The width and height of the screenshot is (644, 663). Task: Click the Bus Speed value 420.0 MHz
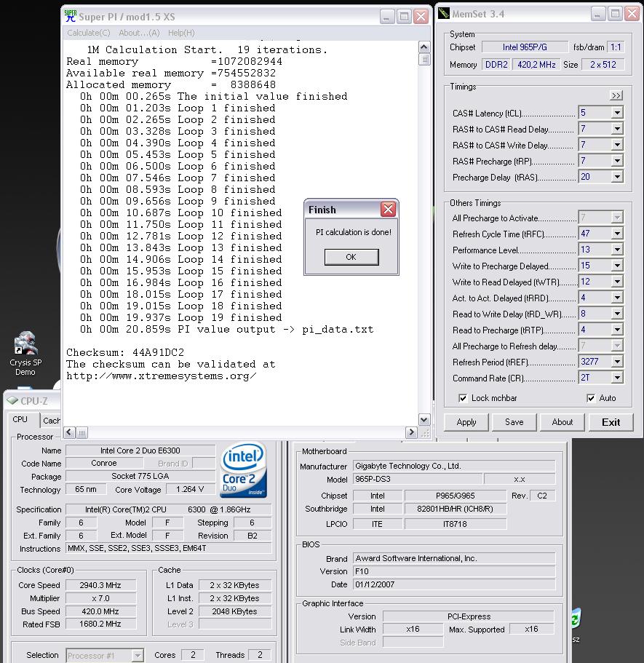tap(100, 611)
